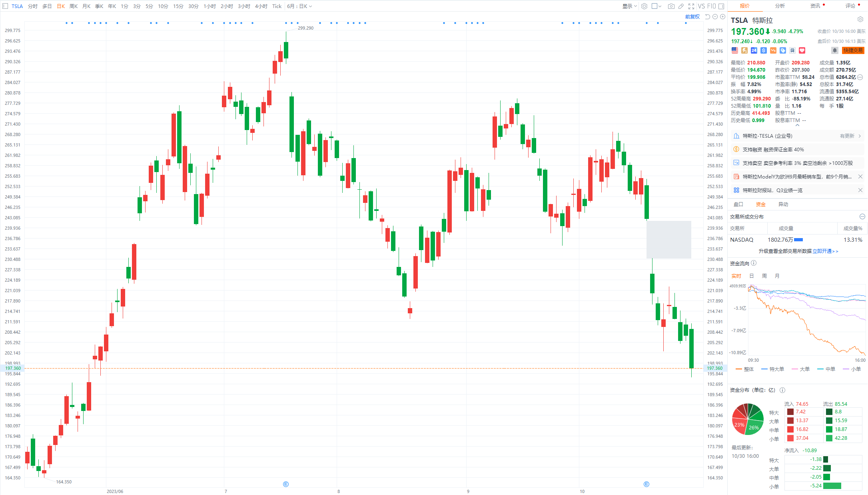This screenshot has width=868, height=495.
Task: Click the red heart favorite icon
Action: pyautogui.click(x=802, y=50)
